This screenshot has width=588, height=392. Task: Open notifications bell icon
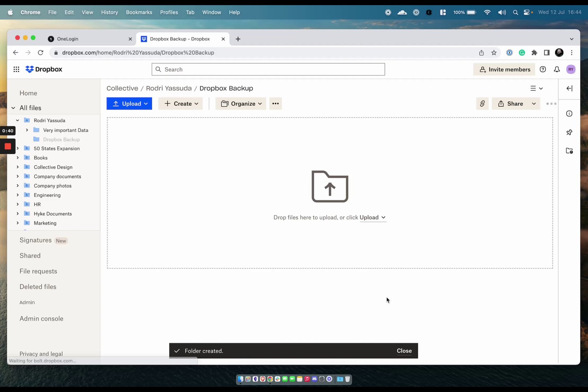(557, 69)
